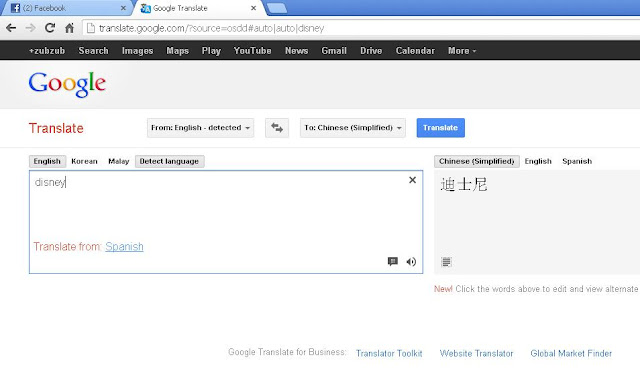The image size is (640, 384).
Task: Open the To: Chinese (Simplified) dropdown
Action: (x=353, y=128)
